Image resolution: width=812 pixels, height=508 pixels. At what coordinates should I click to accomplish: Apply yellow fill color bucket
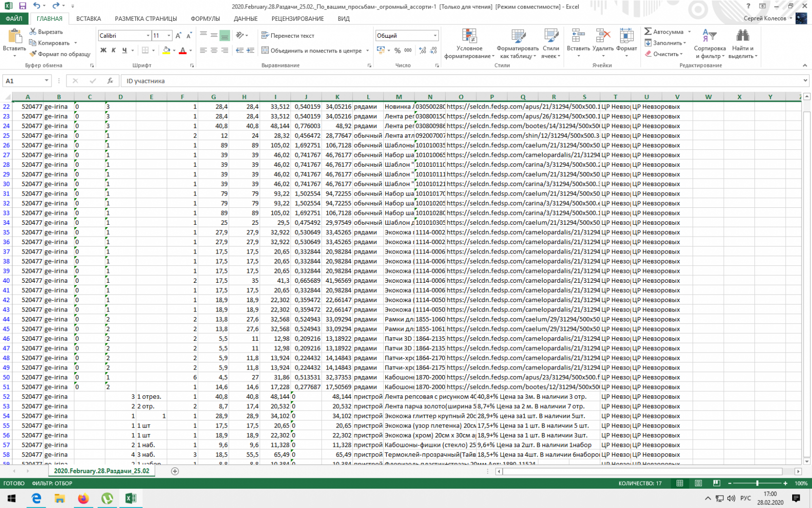point(167,50)
